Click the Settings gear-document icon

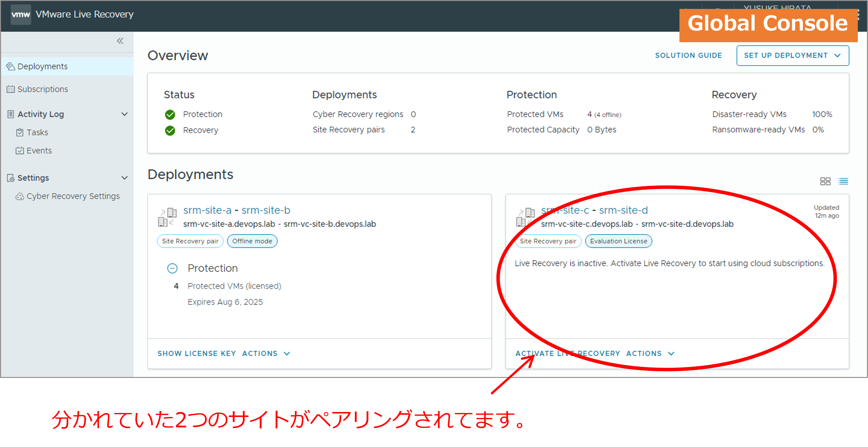click(x=11, y=178)
